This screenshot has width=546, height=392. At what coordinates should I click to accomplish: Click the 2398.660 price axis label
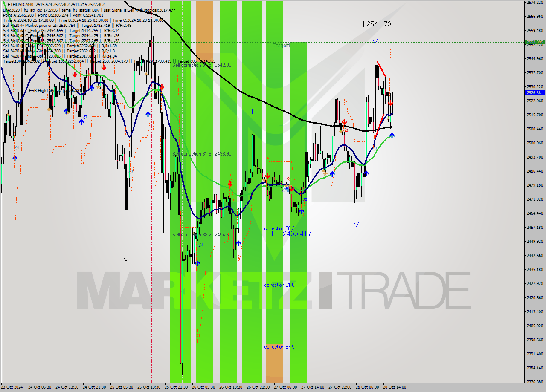click(x=534, y=340)
